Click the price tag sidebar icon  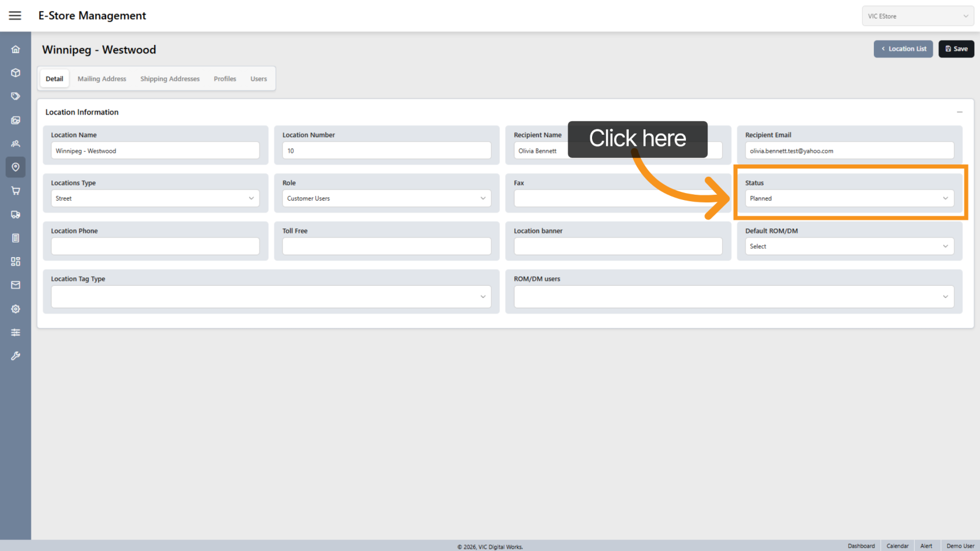tap(16, 96)
